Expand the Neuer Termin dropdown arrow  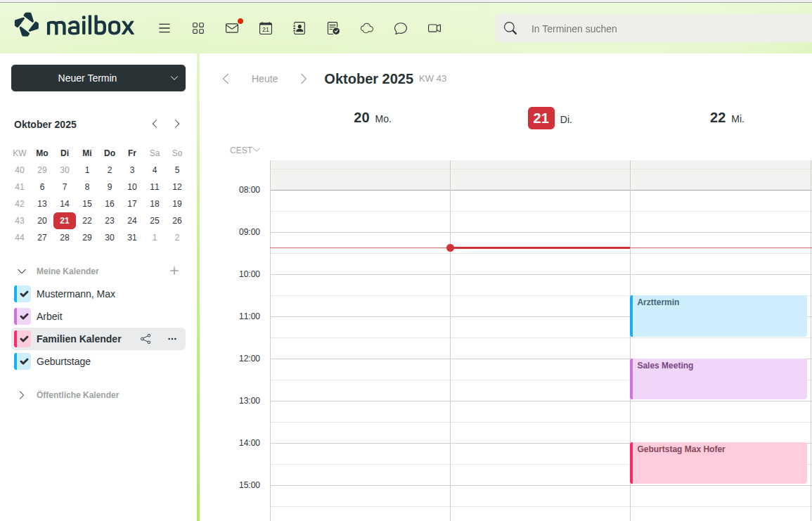(174, 78)
